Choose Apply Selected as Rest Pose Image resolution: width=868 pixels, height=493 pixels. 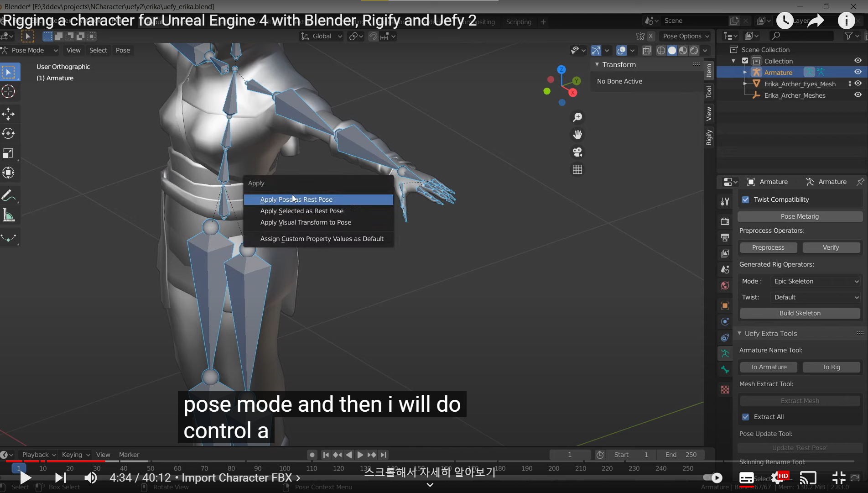click(318, 211)
